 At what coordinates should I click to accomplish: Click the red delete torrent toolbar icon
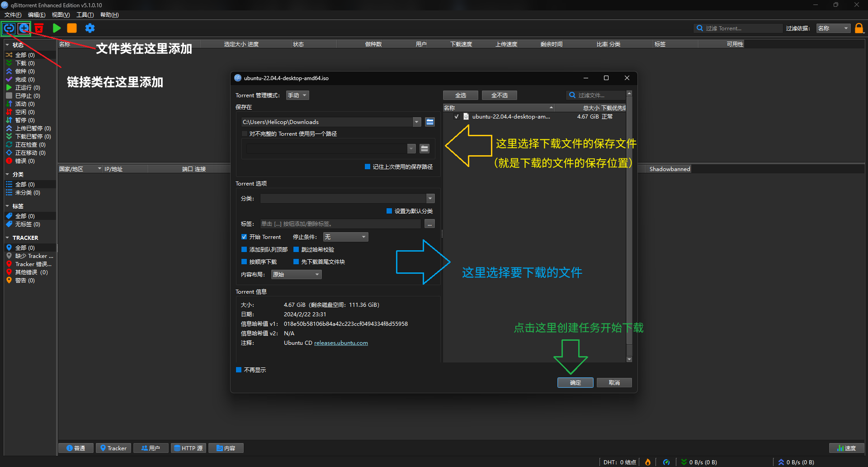point(39,29)
